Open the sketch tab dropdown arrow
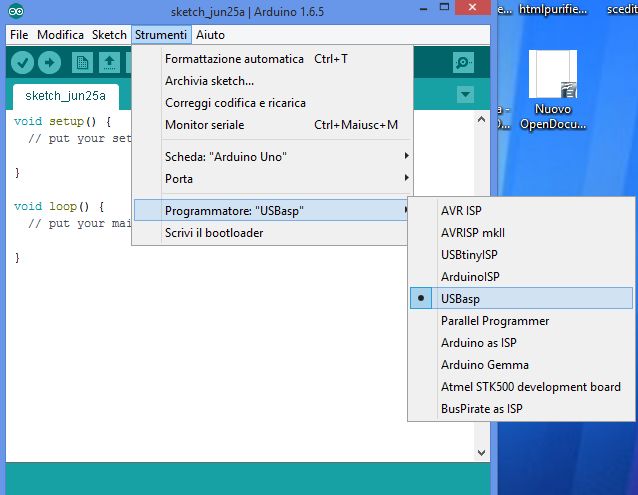The width and height of the screenshot is (638, 495). [x=464, y=94]
